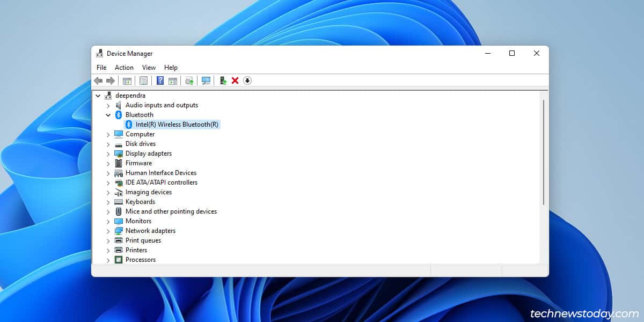Click the Disable device down-arrow icon

point(247,80)
